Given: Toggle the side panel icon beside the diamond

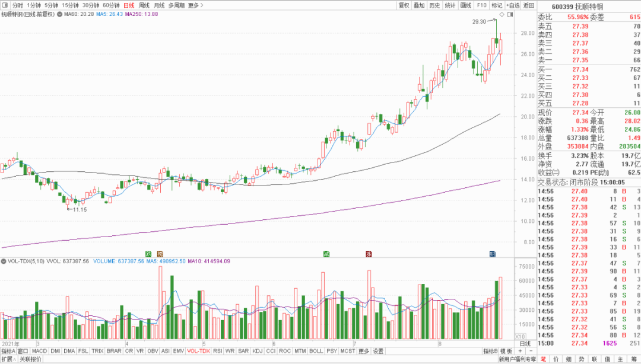Looking at the screenshot, I should 510,15.
